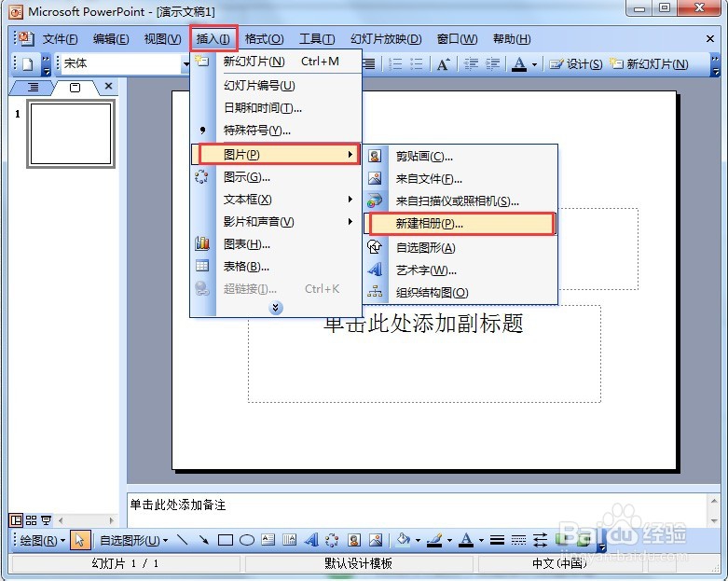Image resolution: width=728 pixels, height=581 pixels.
Task: Open the 视图(V) menu
Action: (162, 38)
